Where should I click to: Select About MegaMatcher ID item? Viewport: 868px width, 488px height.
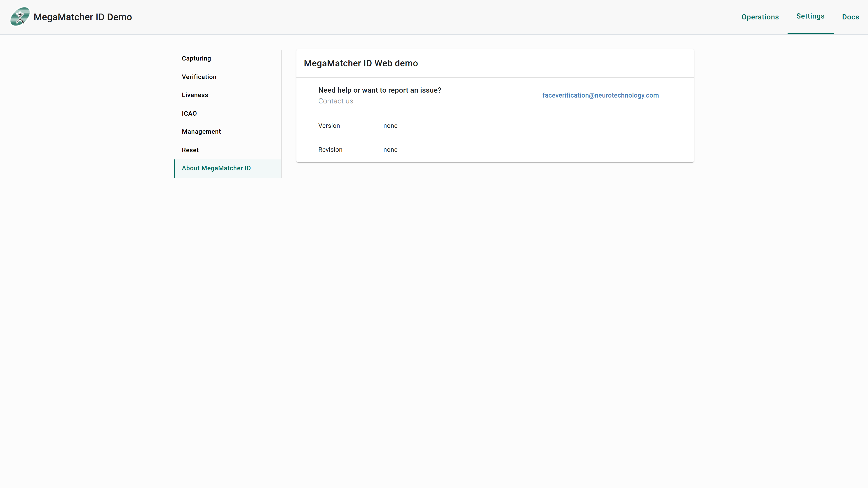pyautogui.click(x=228, y=168)
